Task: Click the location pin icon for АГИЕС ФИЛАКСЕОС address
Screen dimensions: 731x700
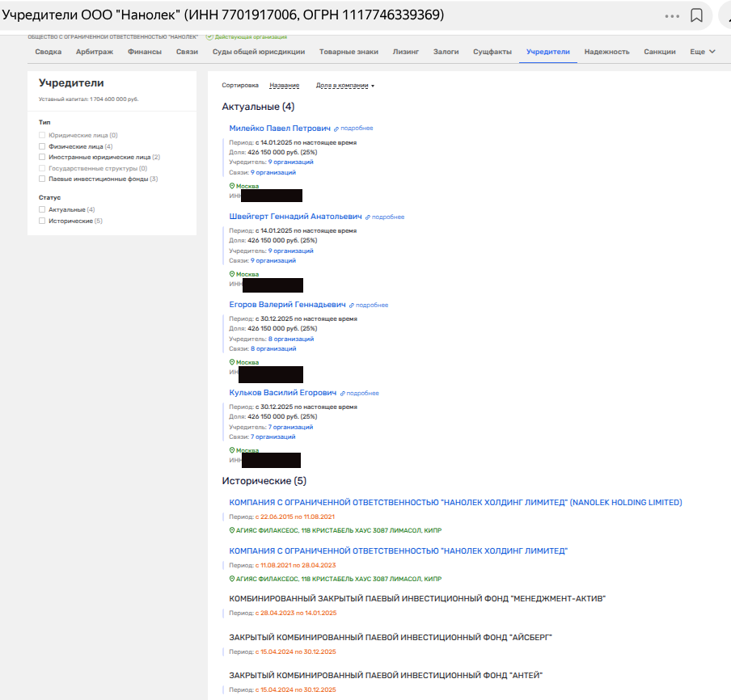Action: point(231,530)
